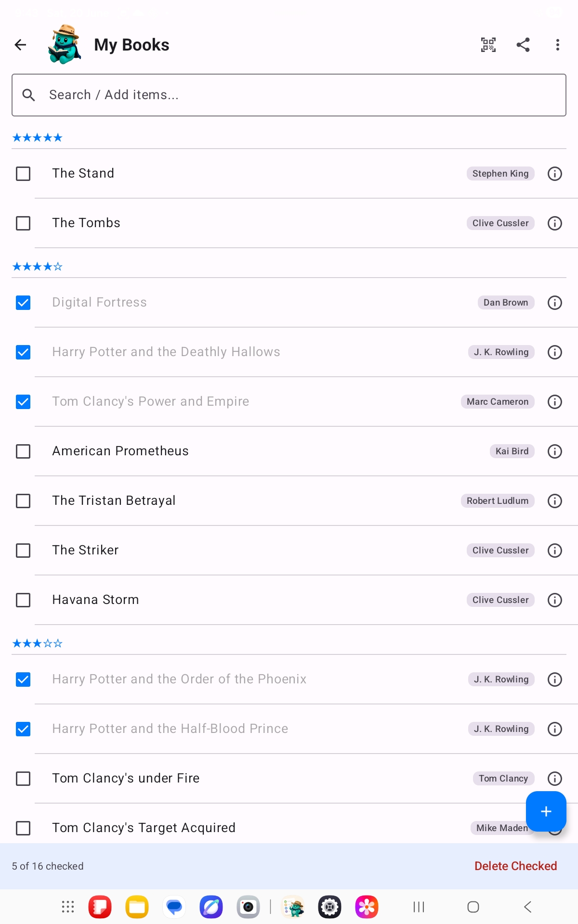This screenshot has height=924, width=578.
Task: Open The Striker list item
Action: point(289,551)
